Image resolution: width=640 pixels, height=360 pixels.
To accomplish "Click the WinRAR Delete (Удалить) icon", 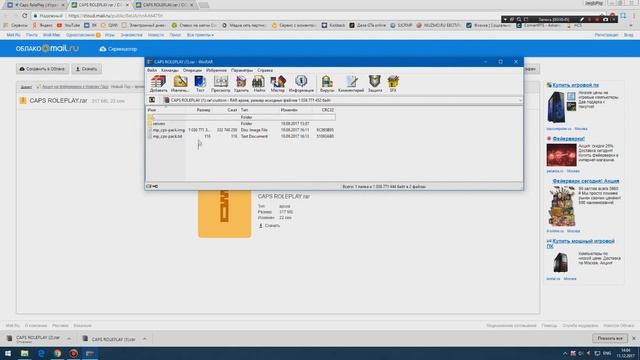I will point(241,84).
